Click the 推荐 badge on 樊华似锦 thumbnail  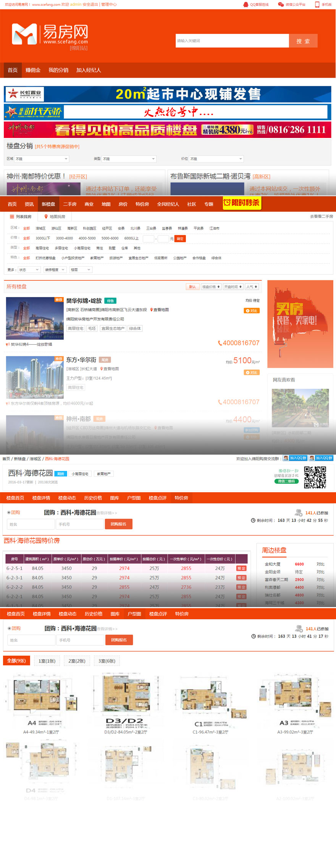(58, 300)
